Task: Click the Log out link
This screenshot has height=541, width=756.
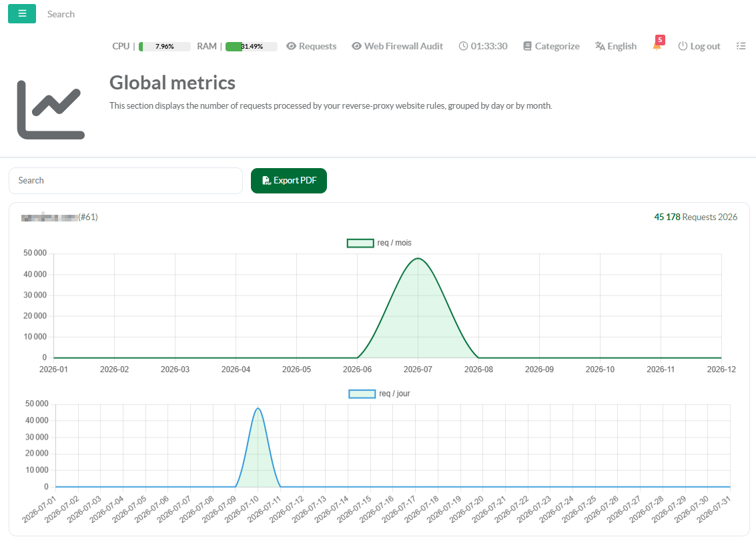Action: pyautogui.click(x=699, y=46)
